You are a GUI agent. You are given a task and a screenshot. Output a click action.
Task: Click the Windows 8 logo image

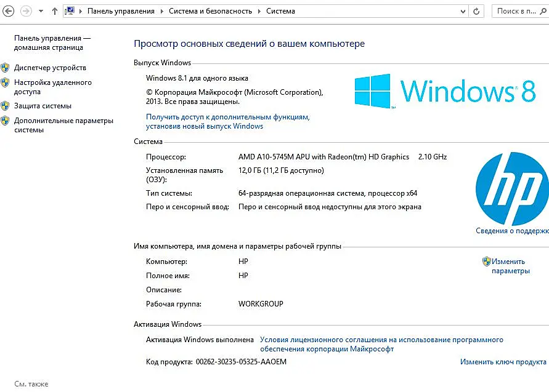(445, 91)
